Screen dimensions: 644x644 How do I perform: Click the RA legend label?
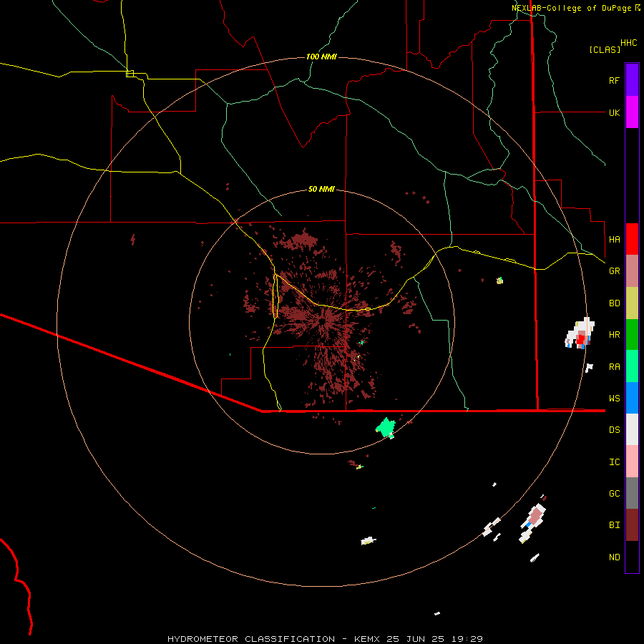click(614, 367)
